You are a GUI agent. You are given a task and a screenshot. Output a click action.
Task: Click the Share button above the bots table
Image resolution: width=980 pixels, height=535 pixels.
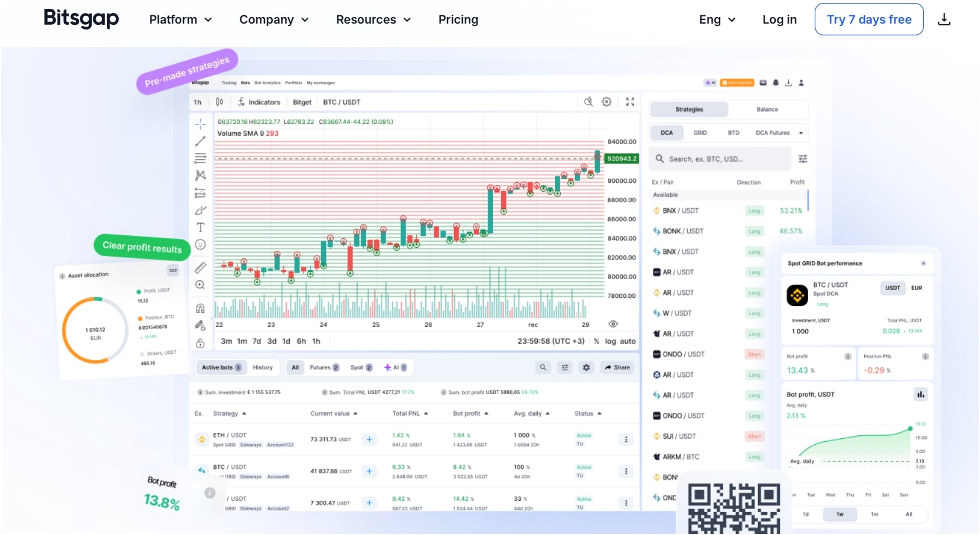[x=617, y=367]
